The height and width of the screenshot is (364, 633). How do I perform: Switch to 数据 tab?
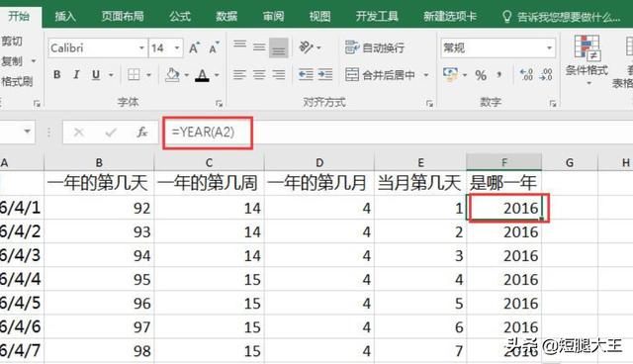(x=226, y=16)
